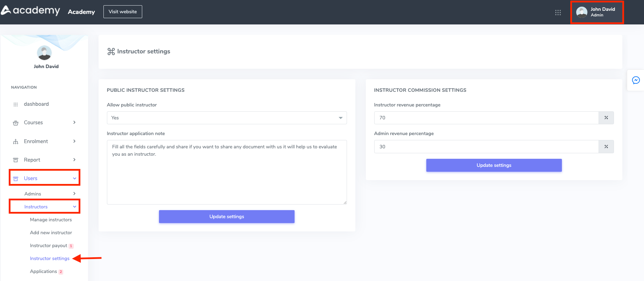
Task: Click the Instructor application note textarea
Action: (x=227, y=172)
